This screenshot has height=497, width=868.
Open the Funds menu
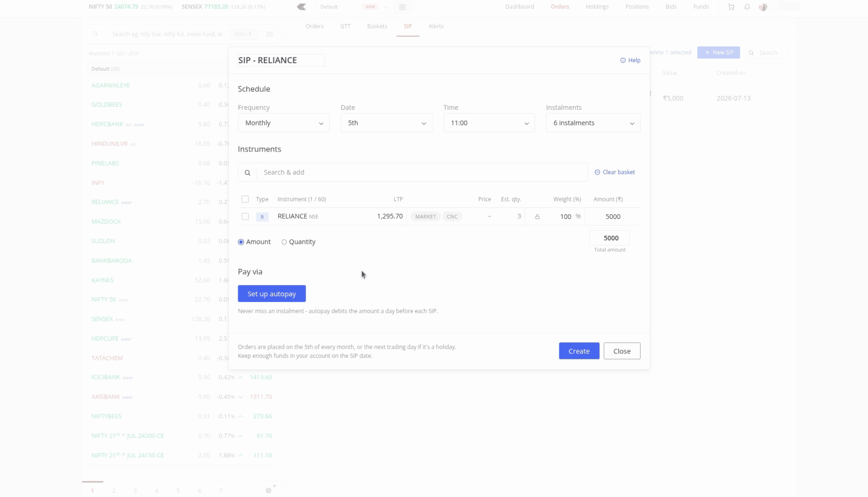pos(701,7)
